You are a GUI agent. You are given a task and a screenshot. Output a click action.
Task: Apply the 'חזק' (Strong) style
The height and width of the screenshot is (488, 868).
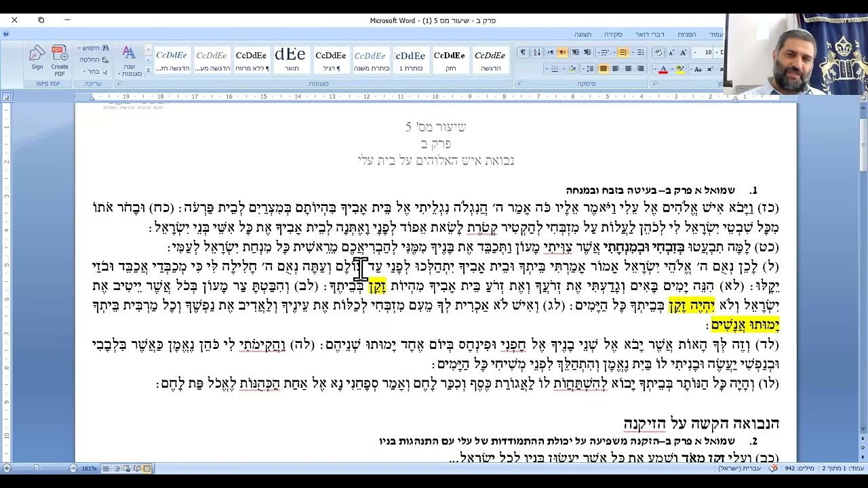tap(450, 60)
